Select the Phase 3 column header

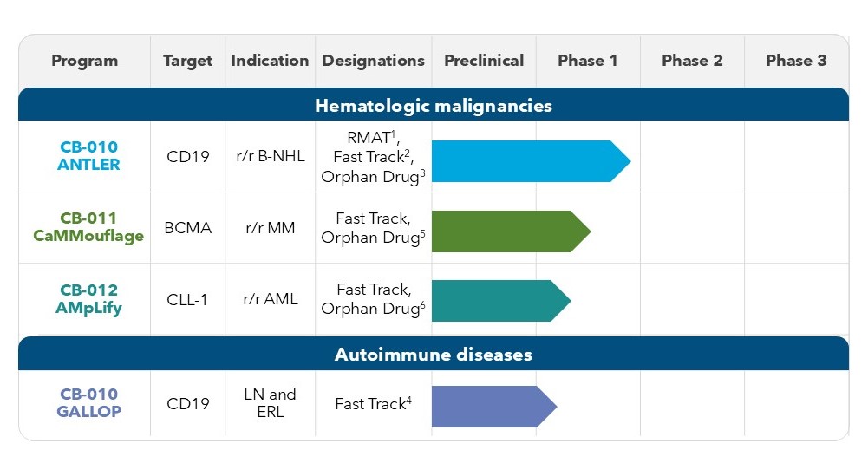(796, 61)
